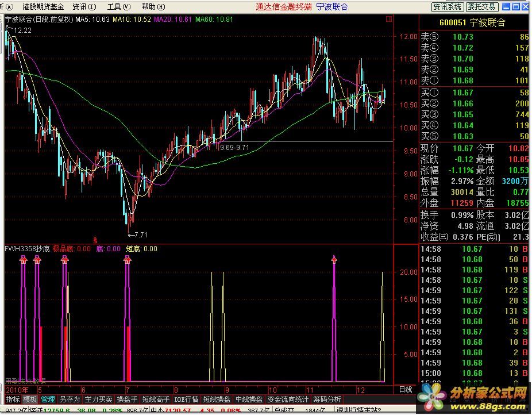Select the 模板 tab
Screen dimensions: 532x415
[30, 399]
